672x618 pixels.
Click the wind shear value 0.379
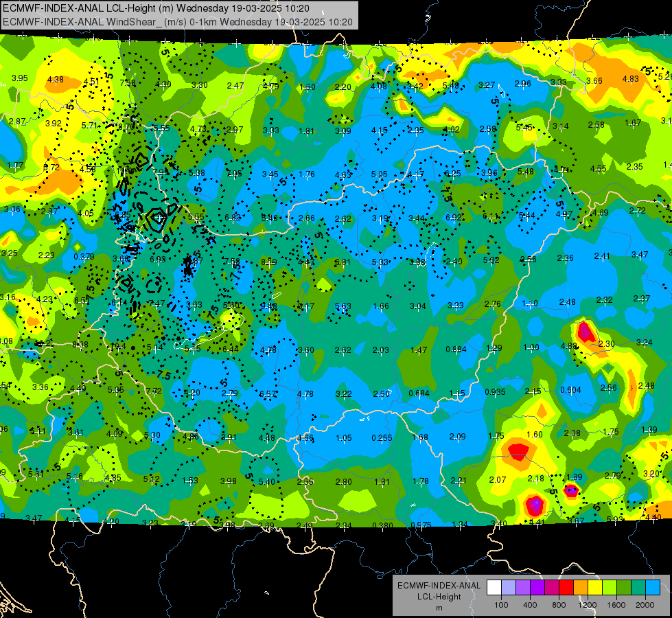(84, 256)
